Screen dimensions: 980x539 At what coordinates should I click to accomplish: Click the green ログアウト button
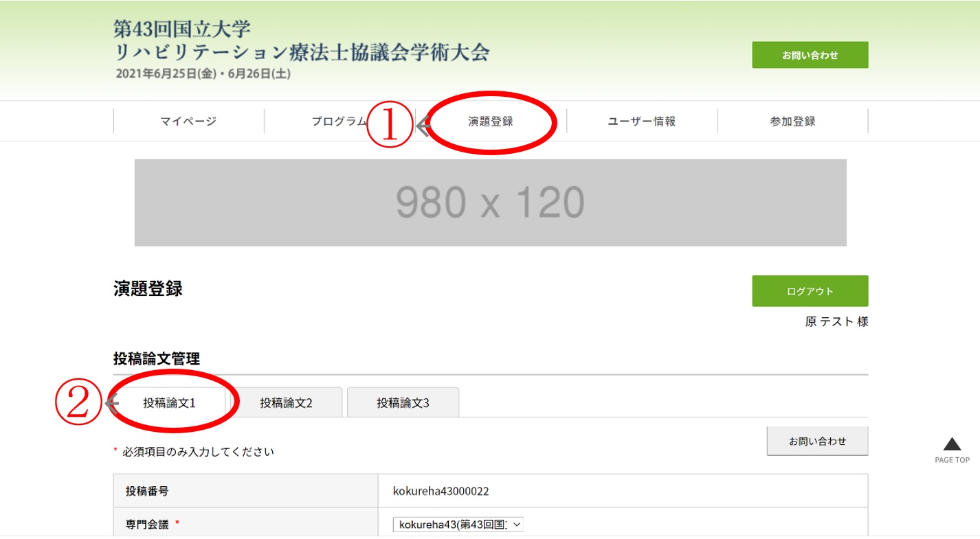point(810,291)
